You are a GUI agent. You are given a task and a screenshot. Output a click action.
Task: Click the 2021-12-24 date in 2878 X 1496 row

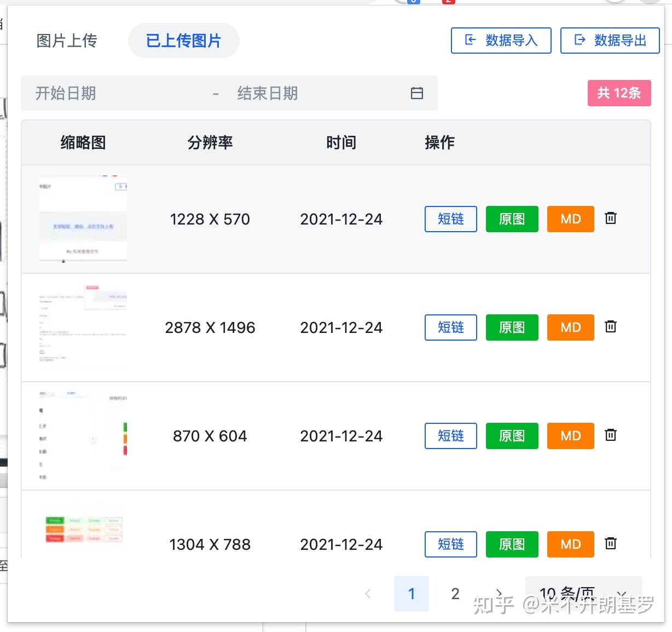point(341,328)
